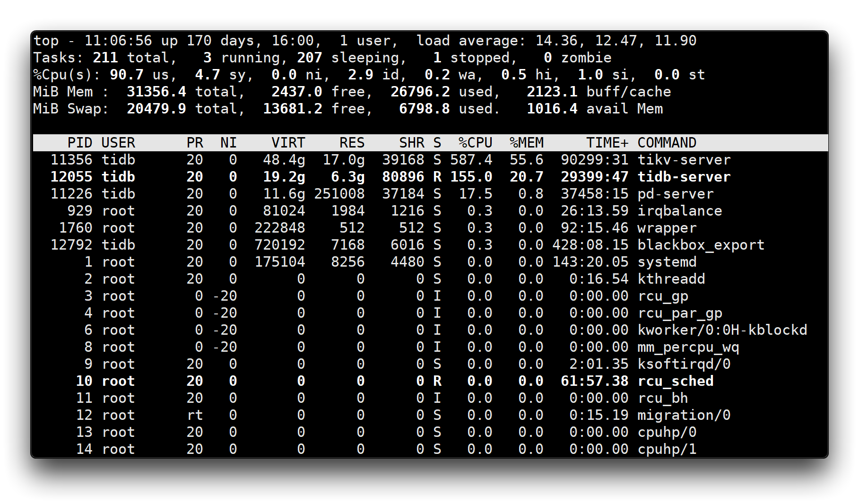Click the tidb-server process name
Image resolution: width=859 pixels, height=504 pixels.
click(684, 177)
